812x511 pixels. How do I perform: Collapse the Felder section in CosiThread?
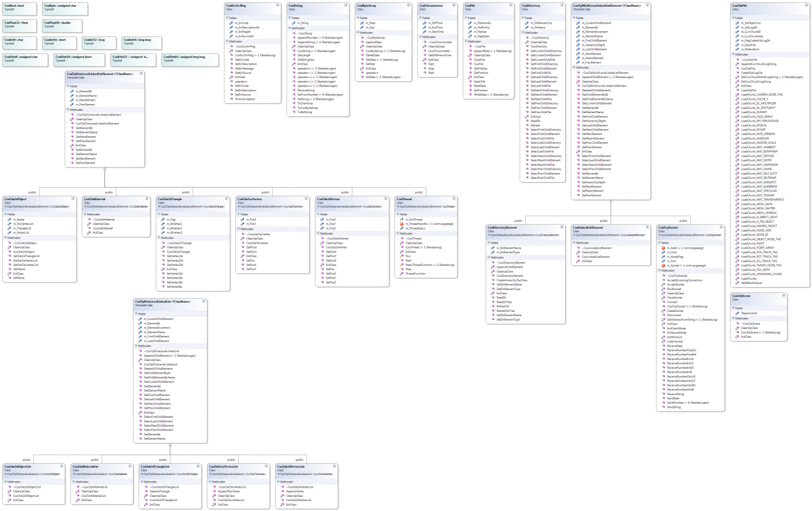[x=398, y=214]
